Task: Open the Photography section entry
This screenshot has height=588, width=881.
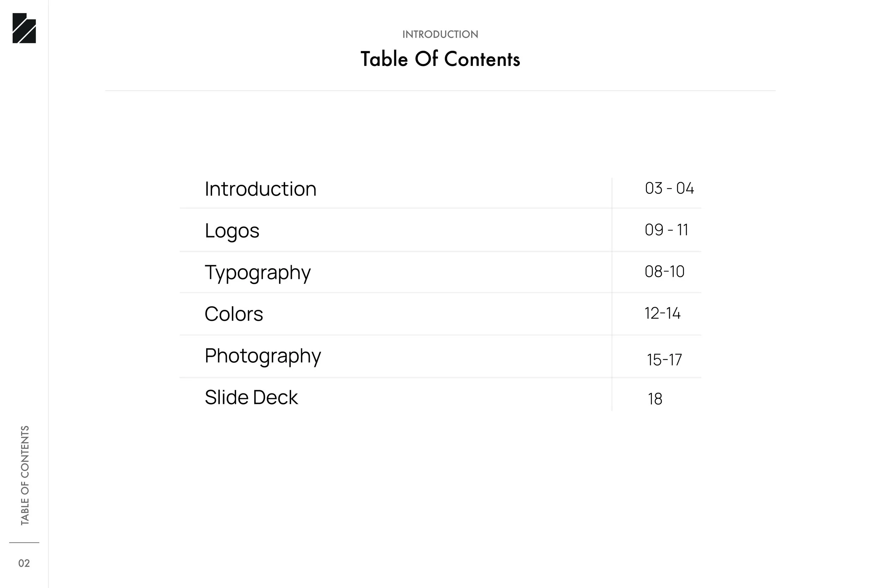Action: (x=263, y=356)
